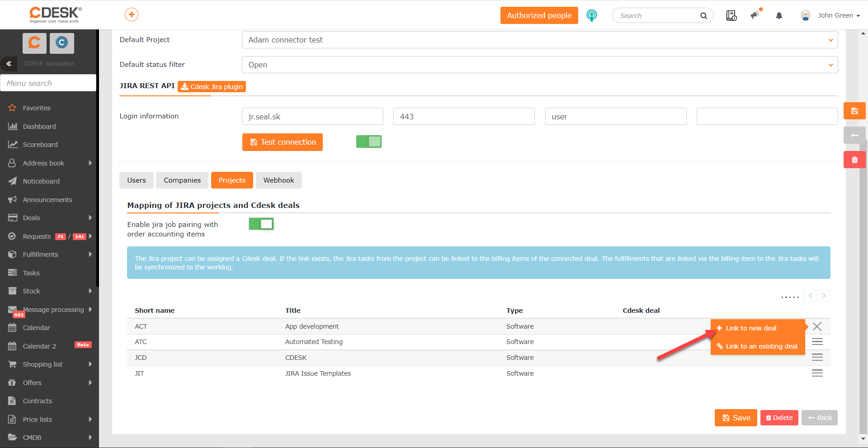Click the user login field

[x=616, y=117]
